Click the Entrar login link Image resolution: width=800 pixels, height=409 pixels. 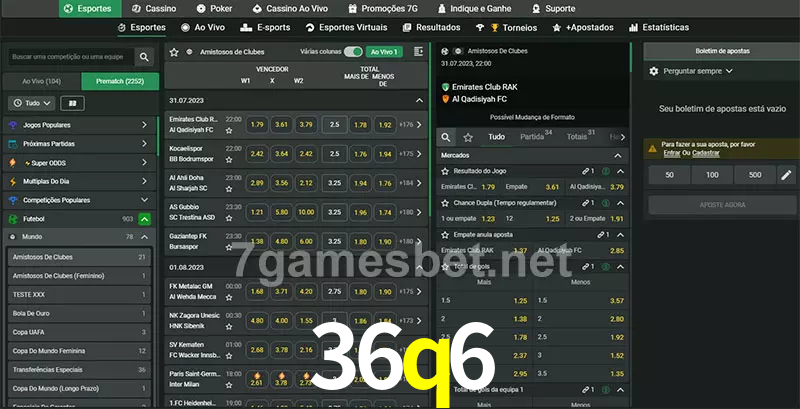coord(672,153)
